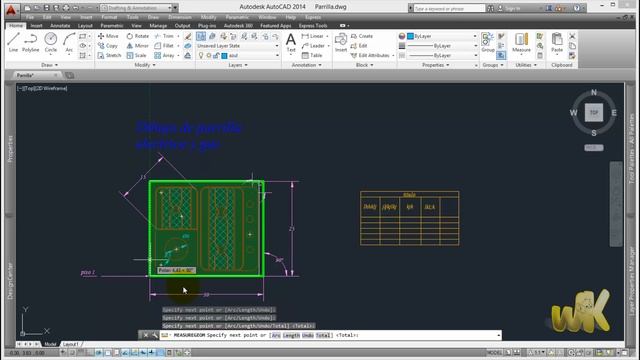Click the Leader tool

(313, 46)
